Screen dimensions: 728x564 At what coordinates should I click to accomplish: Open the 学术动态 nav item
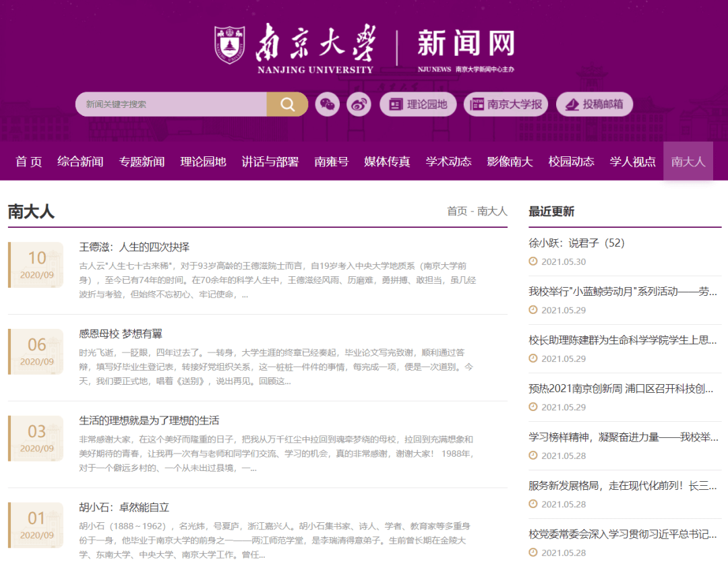pos(448,162)
